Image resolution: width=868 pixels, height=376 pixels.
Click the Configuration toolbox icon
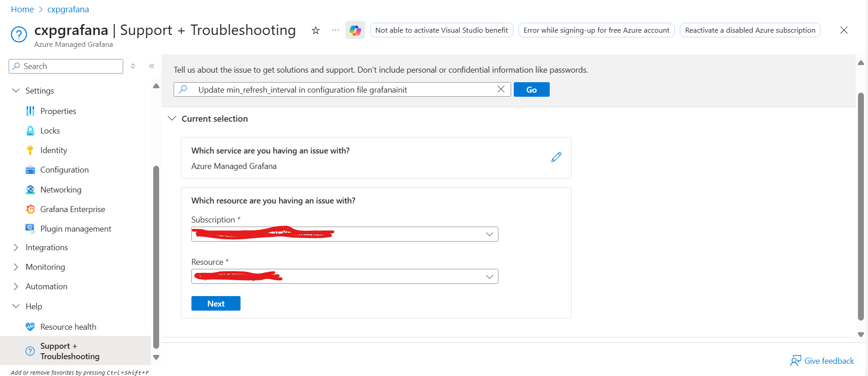(30, 170)
